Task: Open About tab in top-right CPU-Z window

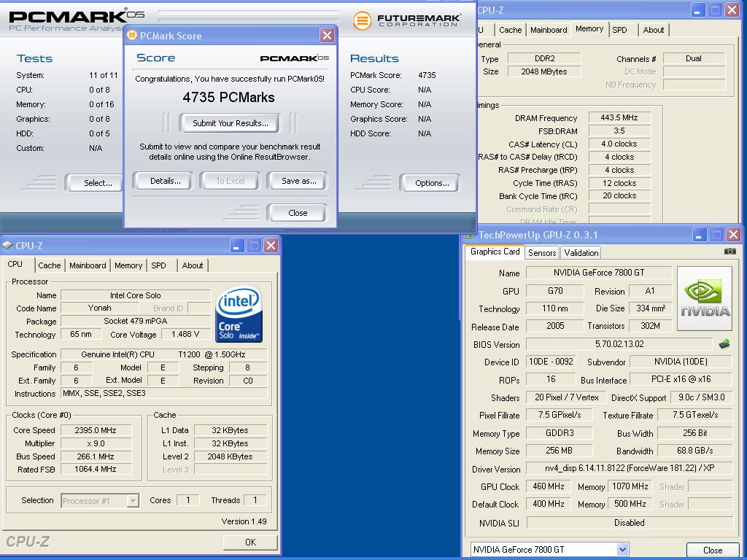Action: coord(654,30)
